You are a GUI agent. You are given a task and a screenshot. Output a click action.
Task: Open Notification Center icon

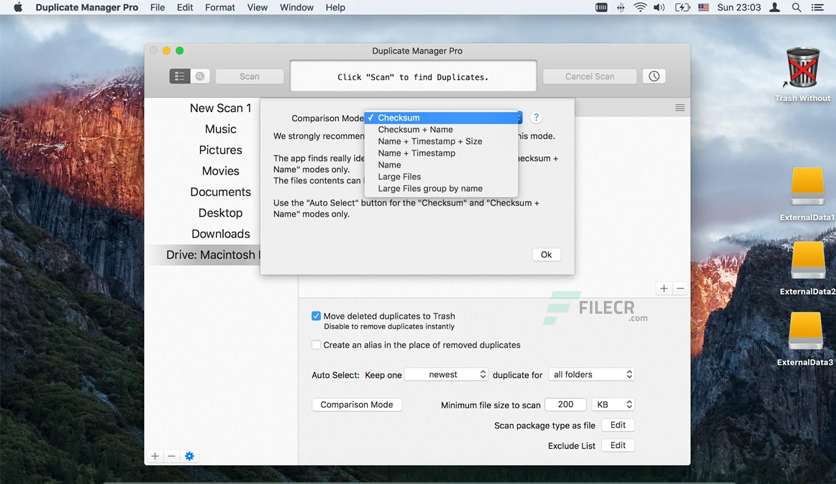click(x=817, y=7)
